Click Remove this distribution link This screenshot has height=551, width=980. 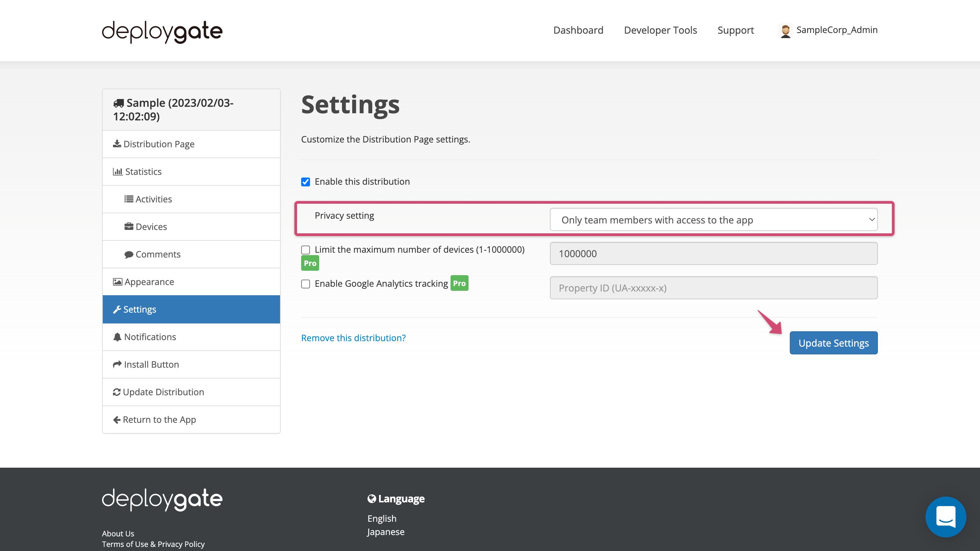[353, 338]
